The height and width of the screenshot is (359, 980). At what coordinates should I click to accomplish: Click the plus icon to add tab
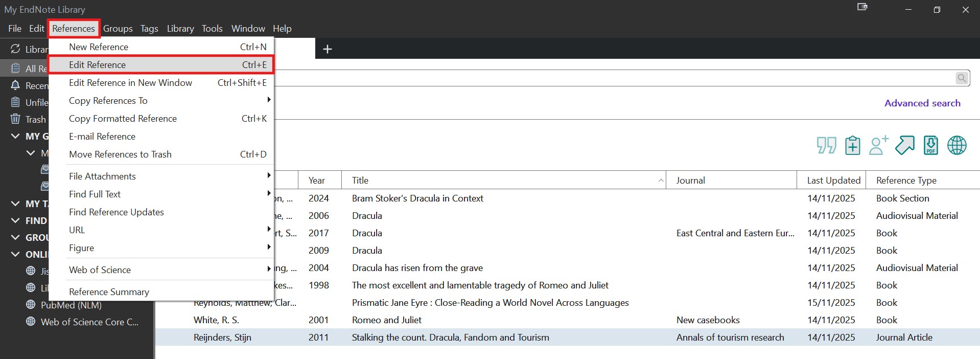click(x=328, y=49)
